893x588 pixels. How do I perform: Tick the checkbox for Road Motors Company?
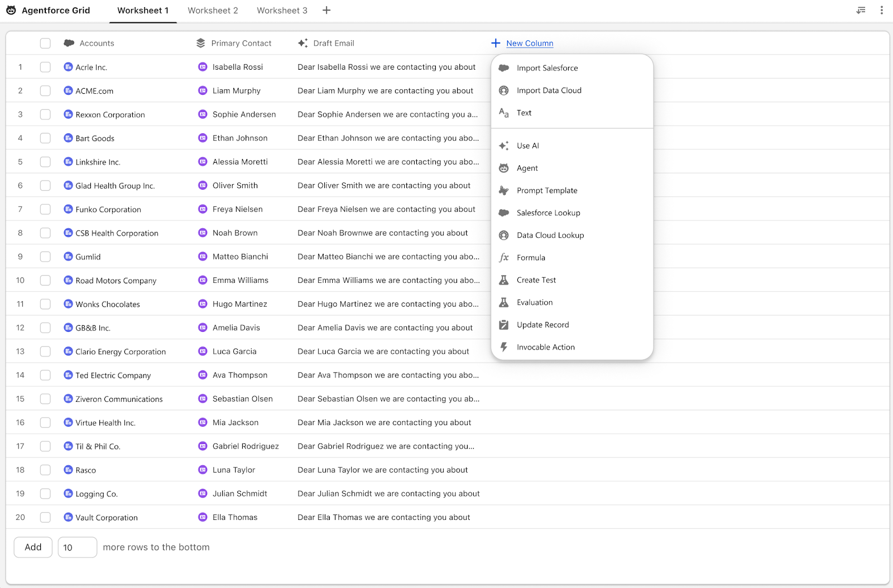[x=45, y=281]
